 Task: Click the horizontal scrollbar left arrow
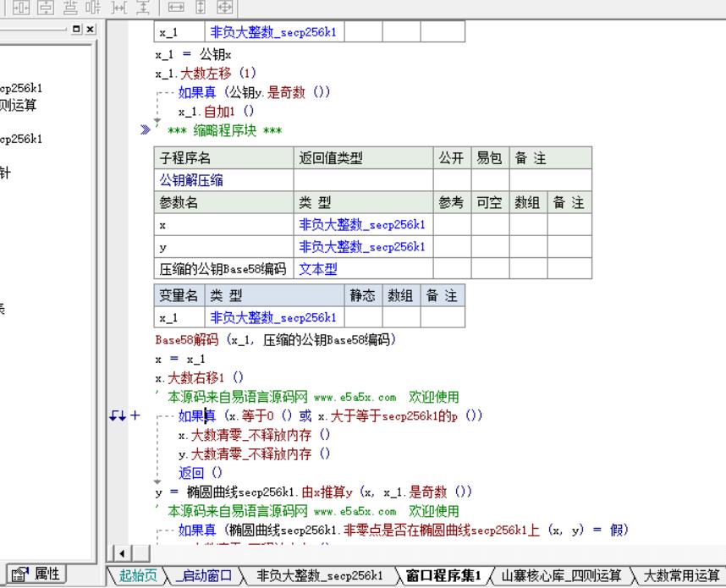pos(122,552)
